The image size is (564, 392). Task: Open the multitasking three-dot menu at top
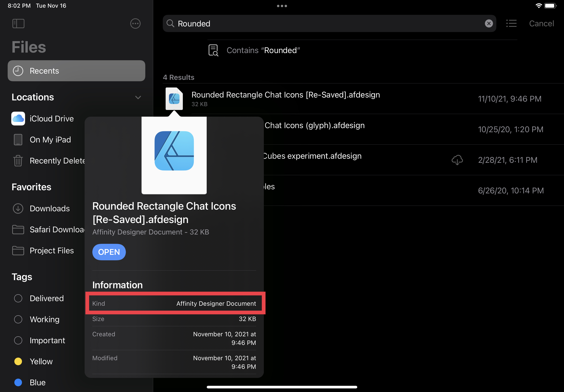click(282, 6)
